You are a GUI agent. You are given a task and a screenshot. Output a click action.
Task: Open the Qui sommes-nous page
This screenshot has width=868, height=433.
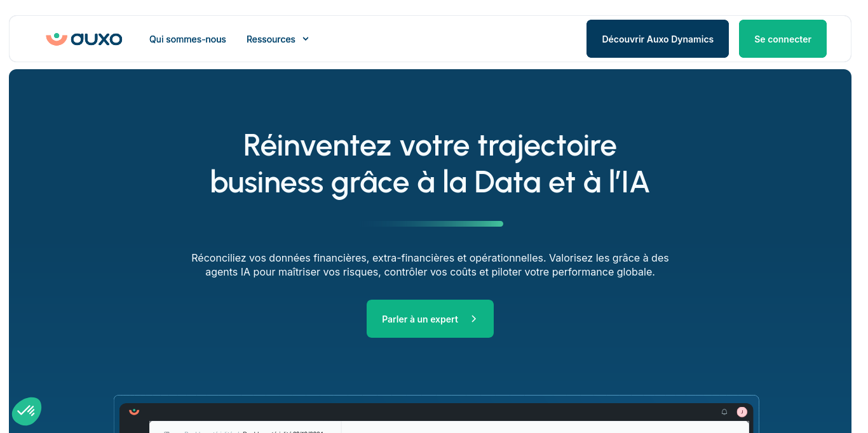coord(187,39)
